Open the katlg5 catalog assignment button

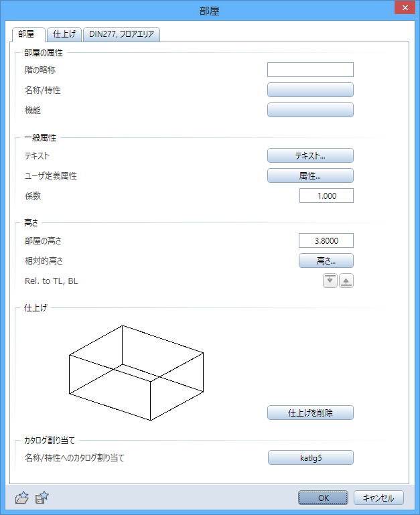[x=310, y=457]
